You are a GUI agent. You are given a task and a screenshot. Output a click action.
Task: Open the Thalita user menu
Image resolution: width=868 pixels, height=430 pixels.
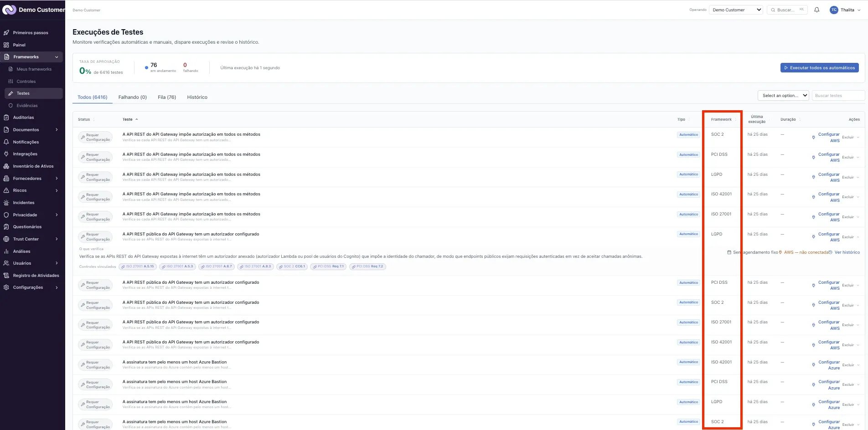(845, 10)
